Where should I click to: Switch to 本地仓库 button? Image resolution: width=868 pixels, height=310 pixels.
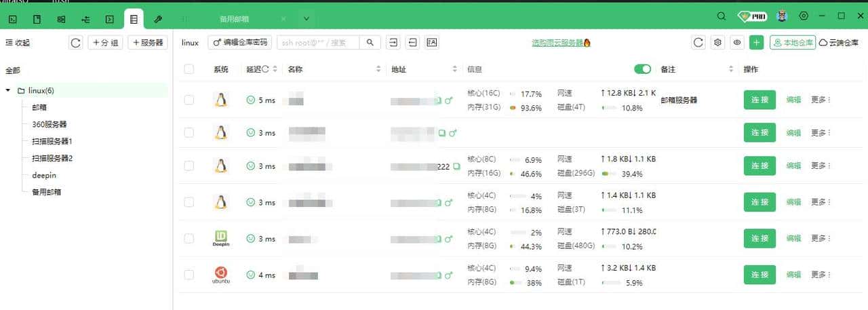792,43
